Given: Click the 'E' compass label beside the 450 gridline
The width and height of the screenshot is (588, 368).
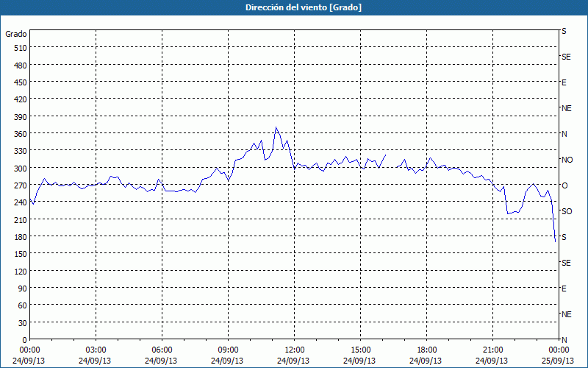Looking at the screenshot, I should tap(564, 82).
